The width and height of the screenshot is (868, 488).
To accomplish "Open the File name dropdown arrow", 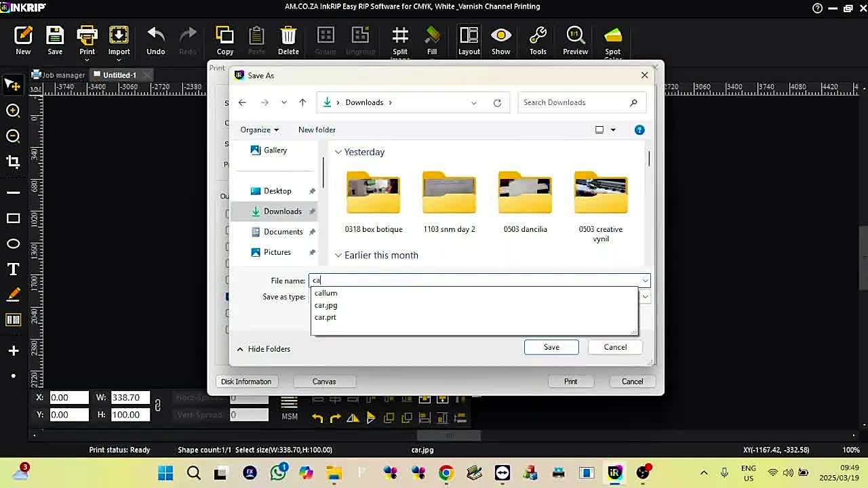I will tap(645, 281).
